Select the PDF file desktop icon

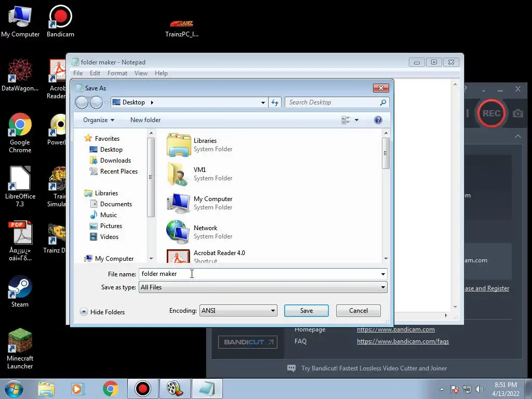point(20,241)
